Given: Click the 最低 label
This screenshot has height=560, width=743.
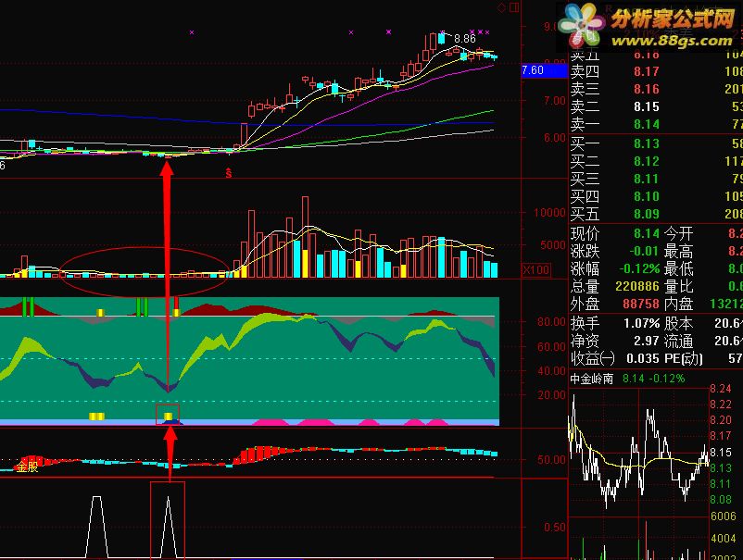Looking at the screenshot, I should [x=678, y=268].
